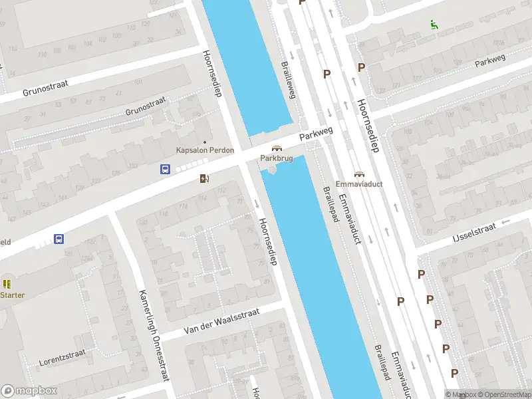Viewport: 532px width, 399px height.
Task: Click the bus stop icon near Kapsalon Perdon
Action: click(165, 169)
